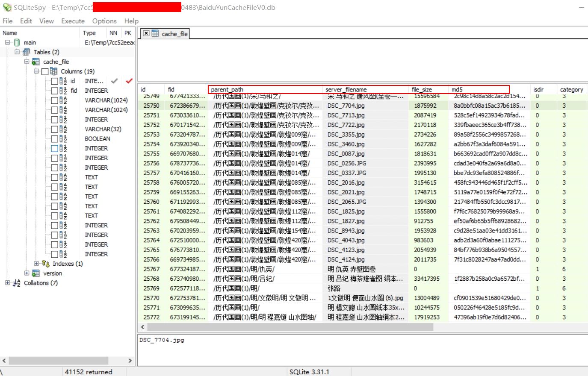Click the VARCHAR(32) column's type icon
Image resolution: width=588 pixels, height=376 pixels.
(63, 129)
